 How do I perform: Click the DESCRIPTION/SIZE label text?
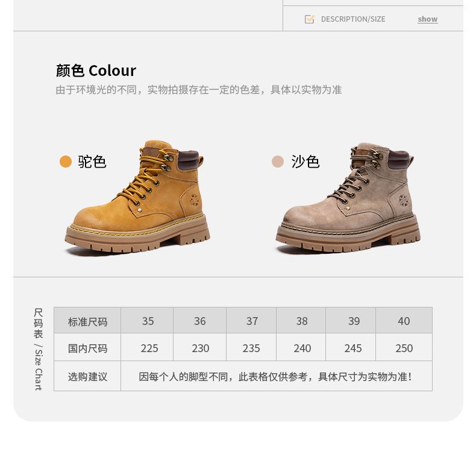[x=353, y=19]
